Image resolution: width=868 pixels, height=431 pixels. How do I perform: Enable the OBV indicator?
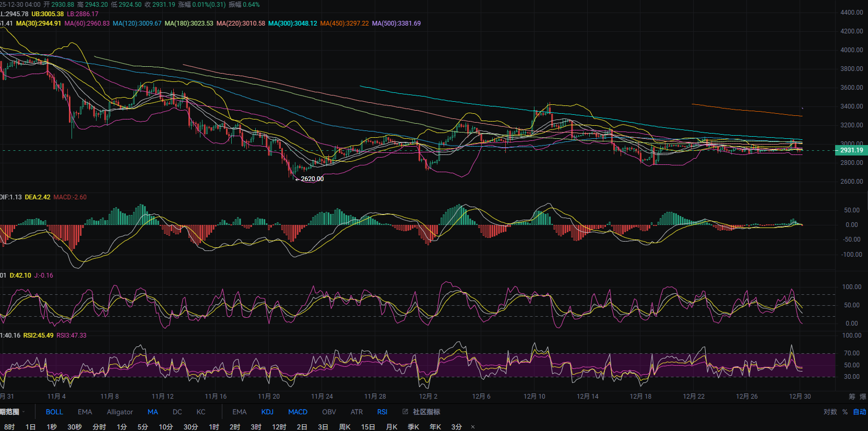click(x=329, y=412)
